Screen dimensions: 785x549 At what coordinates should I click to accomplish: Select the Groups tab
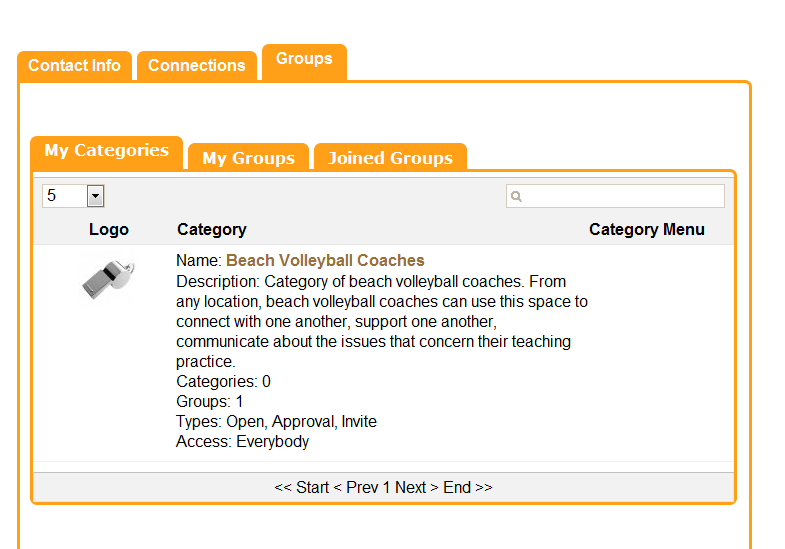[304, 62]
